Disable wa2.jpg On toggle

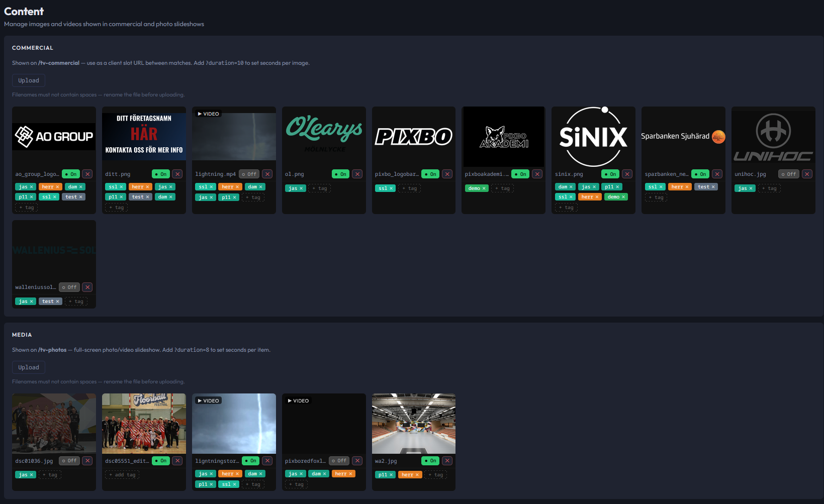(431, 460)
